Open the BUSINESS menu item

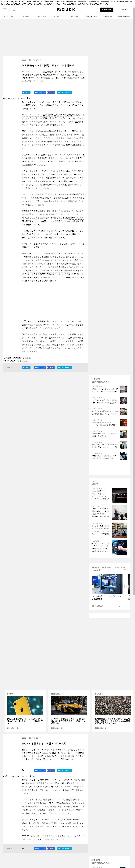click(8, 16)
